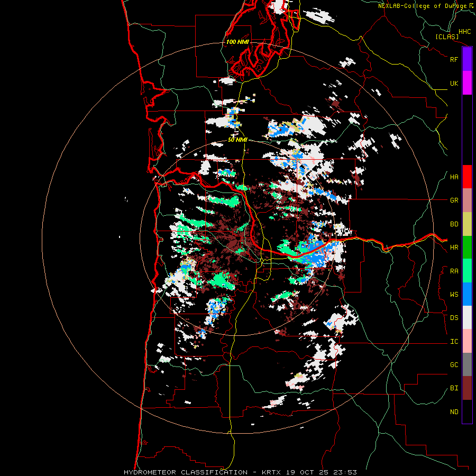Click the UK legend label
Viewport: 476px width, 476px height.
pos(454,83)
